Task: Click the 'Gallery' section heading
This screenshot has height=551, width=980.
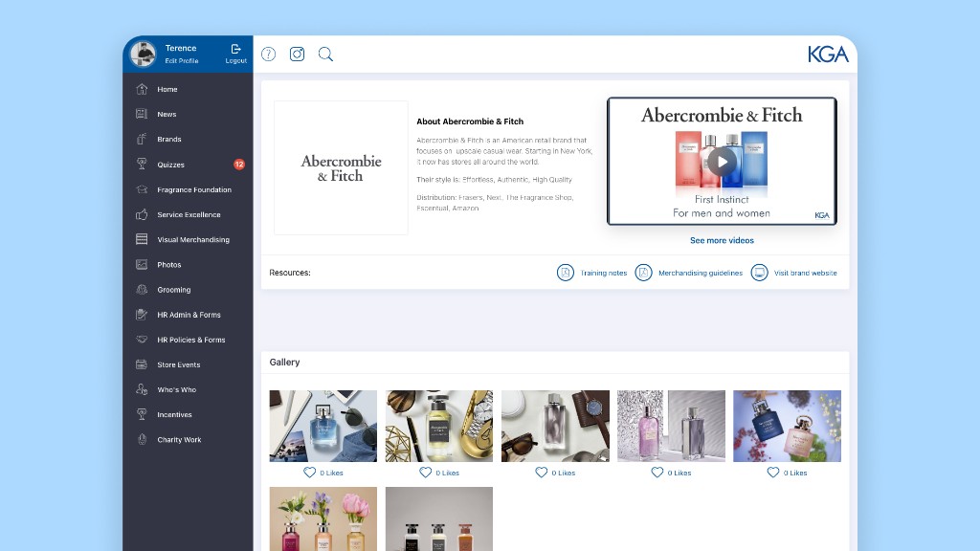Action: pos(284,363)
